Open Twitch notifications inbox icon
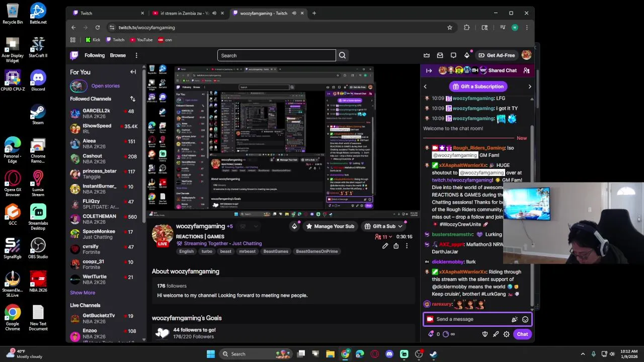Screen dimensions: 644x362 click(x=440, y=55)
